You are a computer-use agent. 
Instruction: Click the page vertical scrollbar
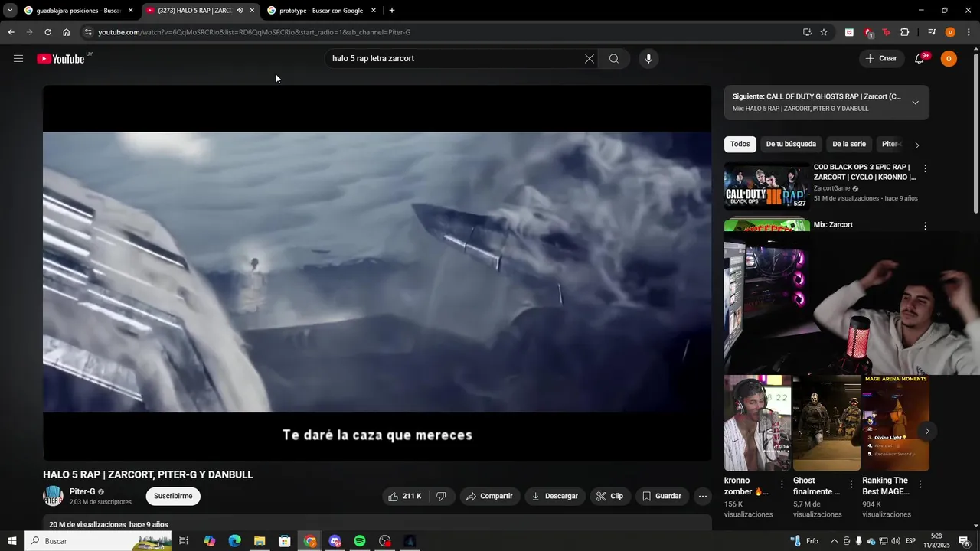pos(975,134)
